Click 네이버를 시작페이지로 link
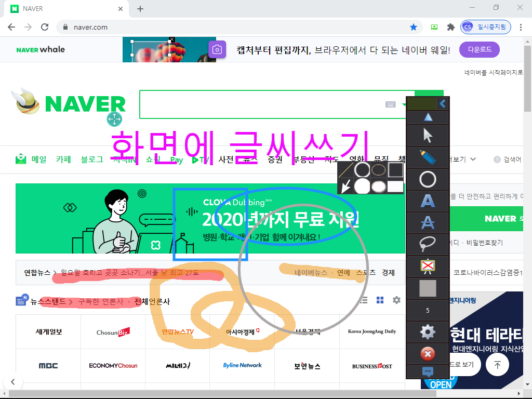532x399 pixels. 494,72
